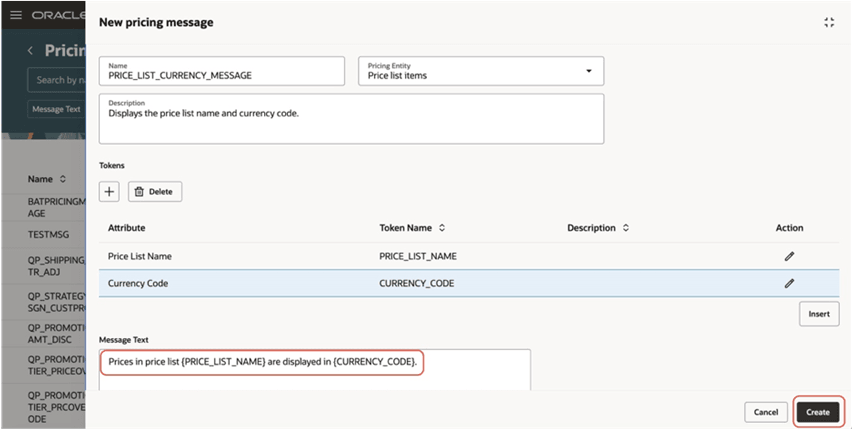Click the CURRENCY_CODE token name cell
Image resolution: width=854 pixels, height=430 pixels.
[x=417, y=283]
